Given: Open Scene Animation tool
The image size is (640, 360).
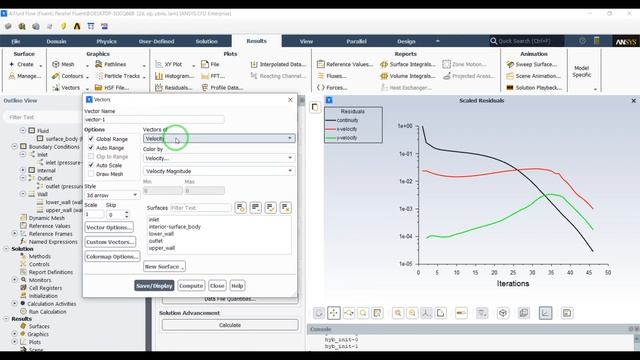Looking at the screenshot, I should click(533, 76).
